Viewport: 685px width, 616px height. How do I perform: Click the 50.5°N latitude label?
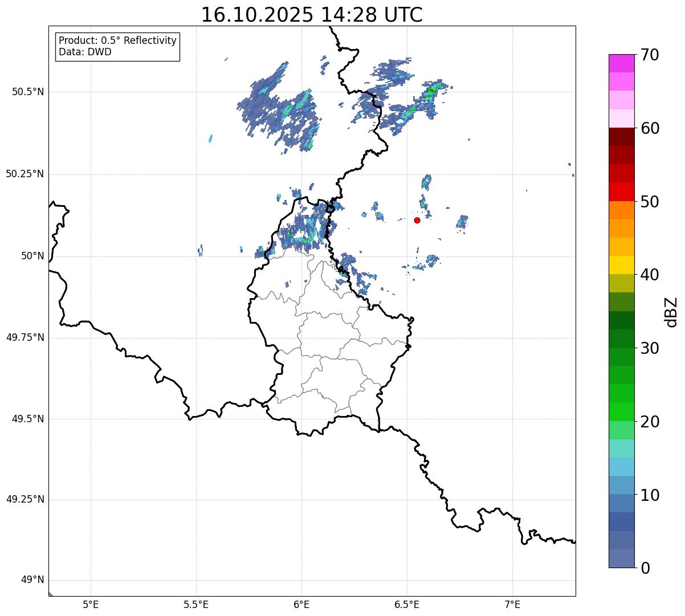click(x=28, y=92)
